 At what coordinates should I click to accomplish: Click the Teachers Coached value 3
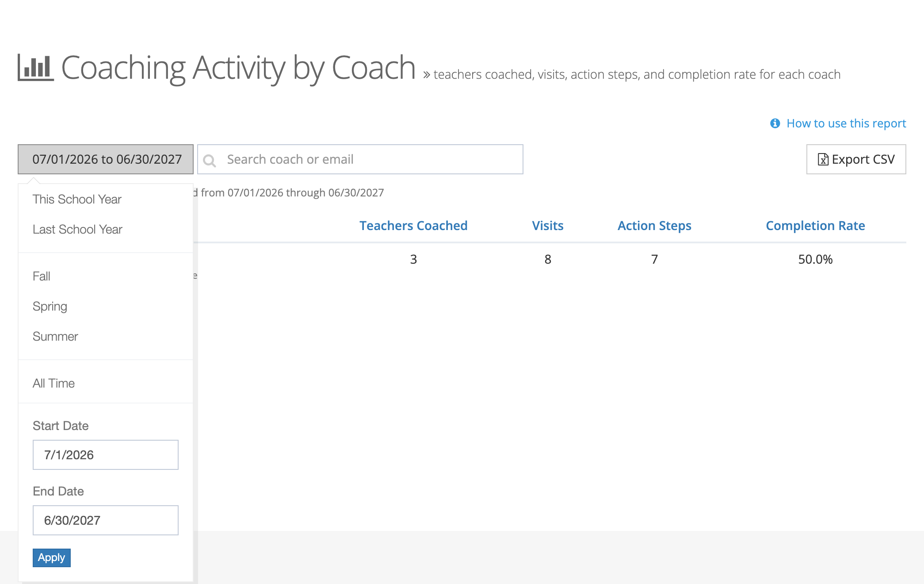(413, 259)
